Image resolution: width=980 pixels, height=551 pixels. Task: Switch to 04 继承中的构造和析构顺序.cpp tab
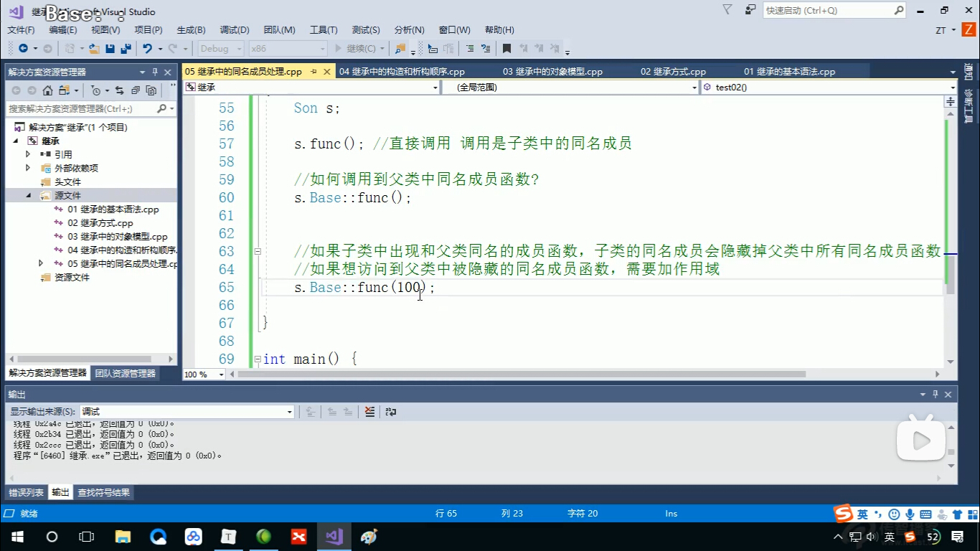click(x=402, y=72)
